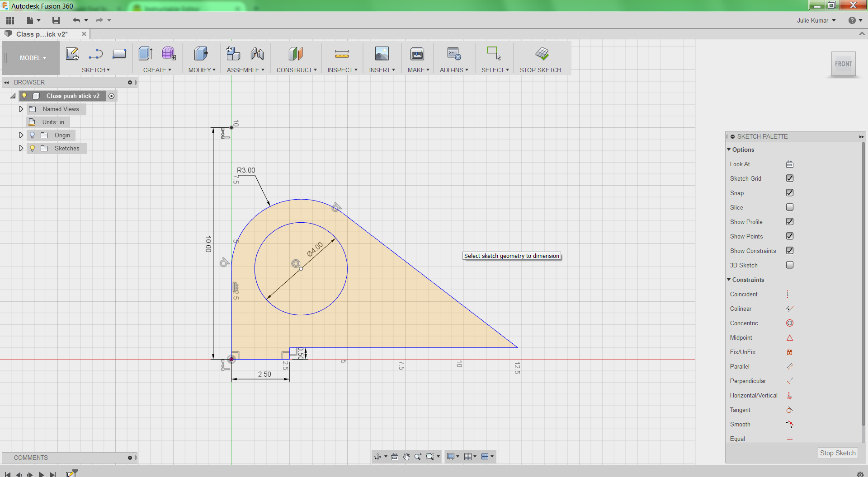Open the Julie Kumar account dropdown
Image resolution: width=868 pixels, height=477 pixels.
pyautogui.click(x=816, y=20)
